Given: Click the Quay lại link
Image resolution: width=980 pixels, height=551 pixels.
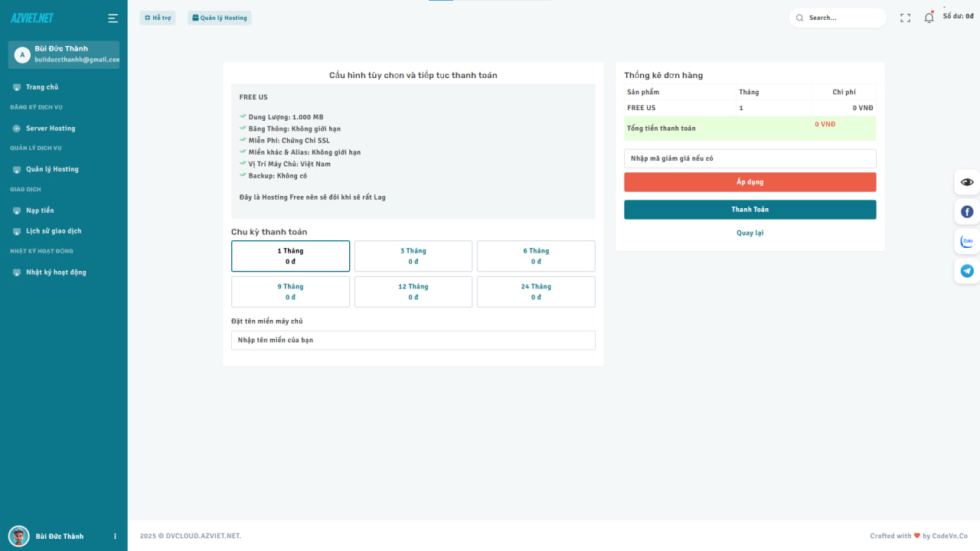Looking at the screenshot, I should point(750,233).
